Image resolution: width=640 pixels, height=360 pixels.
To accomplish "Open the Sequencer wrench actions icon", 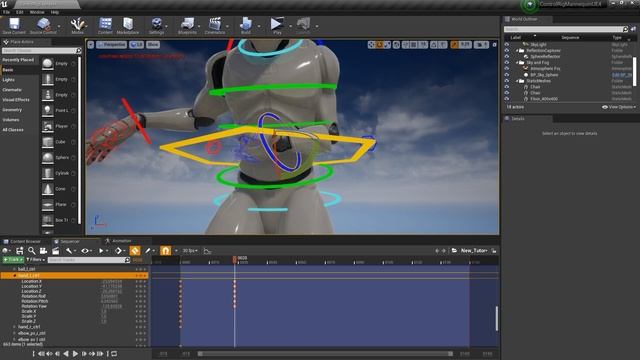I will (69, 251).
